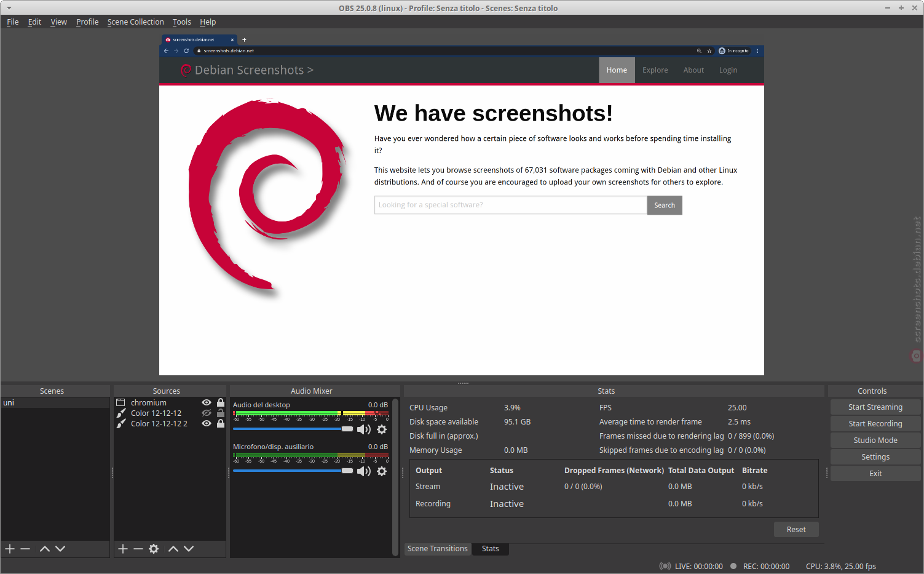Reset the stats with Reset button
This screenshot has height=574, width=924.
(796, 530)
